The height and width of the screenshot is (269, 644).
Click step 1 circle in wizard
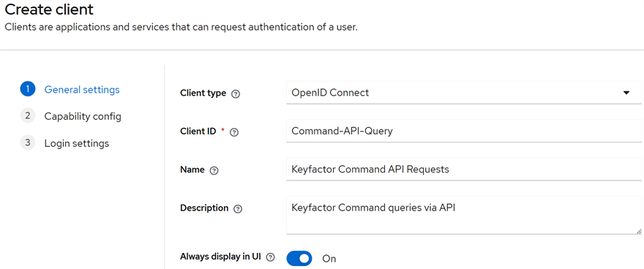pyautogui.click(x=28, y=89)
